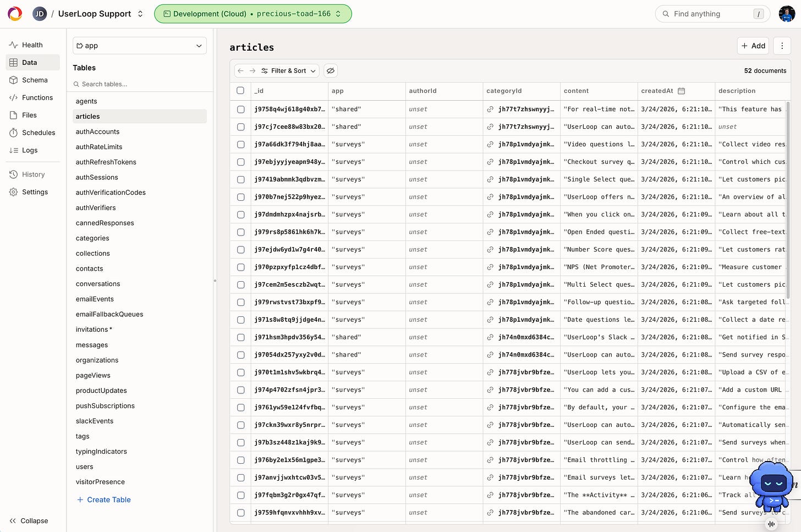Click the Convex logo icon

pyautogui.click(x=15, y=14)
